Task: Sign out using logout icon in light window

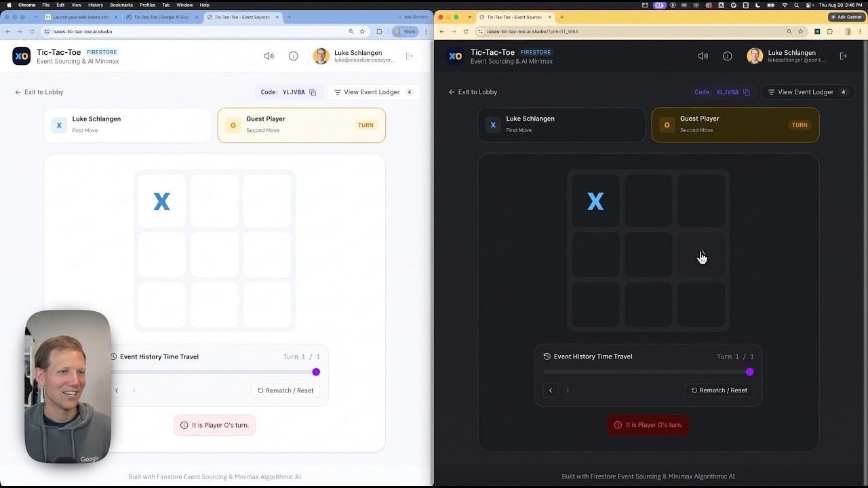Action: coord(410,56)
